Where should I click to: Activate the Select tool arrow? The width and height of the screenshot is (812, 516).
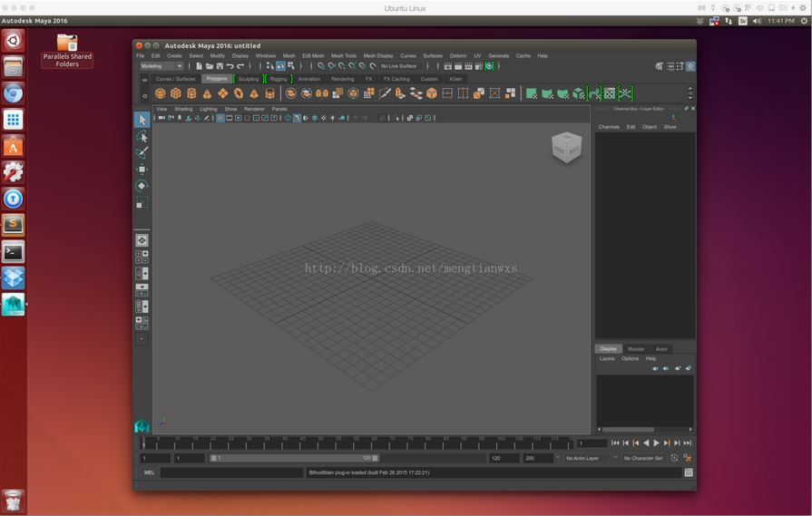pyautogui.click(x=142, y=120)
